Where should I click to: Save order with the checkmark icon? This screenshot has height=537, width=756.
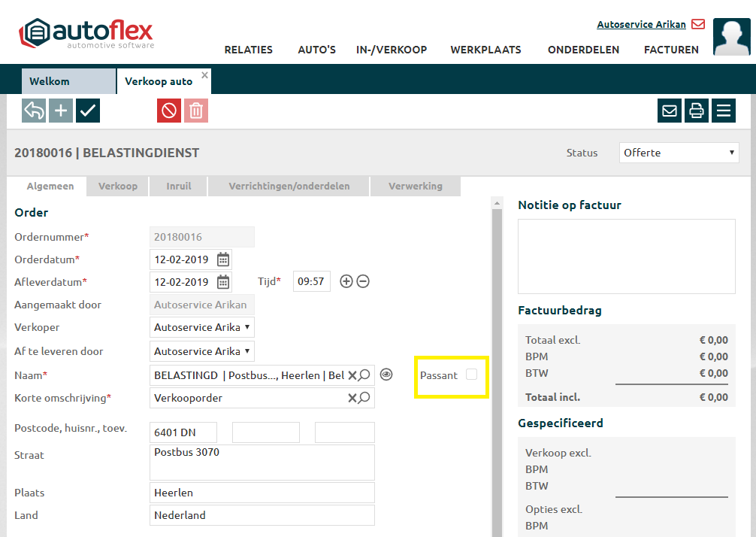[x=88, y=111]
